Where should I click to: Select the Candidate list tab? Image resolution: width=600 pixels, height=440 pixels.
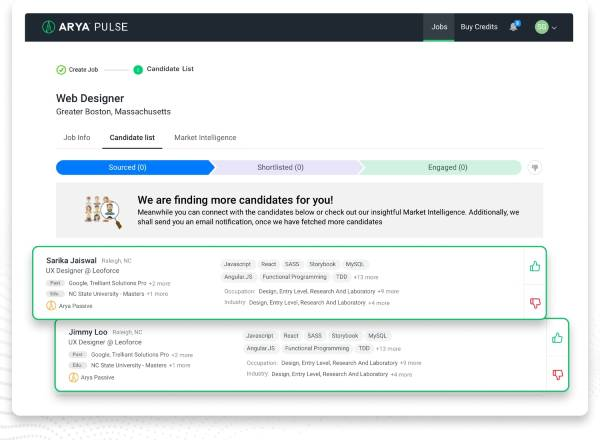coord(132,137)
